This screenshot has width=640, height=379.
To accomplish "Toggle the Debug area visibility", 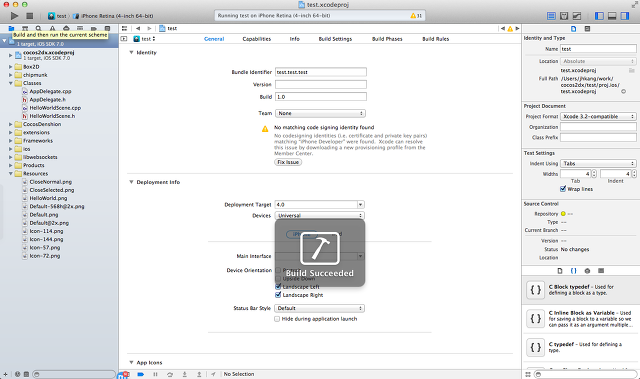I will [612, 16].
